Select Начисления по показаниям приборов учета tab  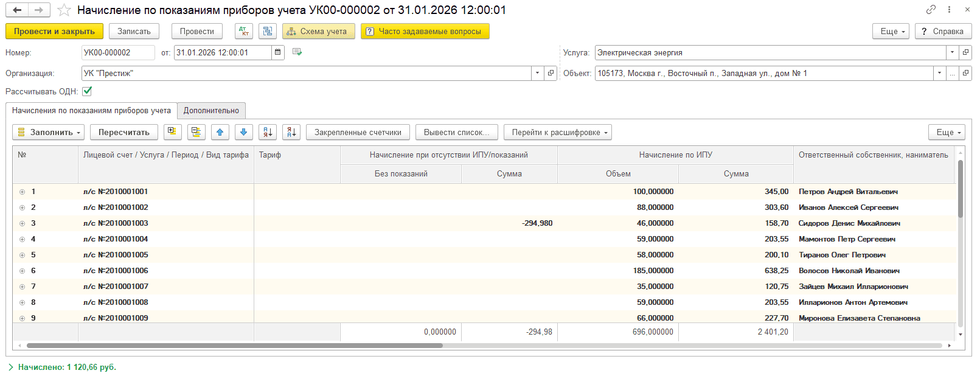pyautogui.click(x=91, y=111)
